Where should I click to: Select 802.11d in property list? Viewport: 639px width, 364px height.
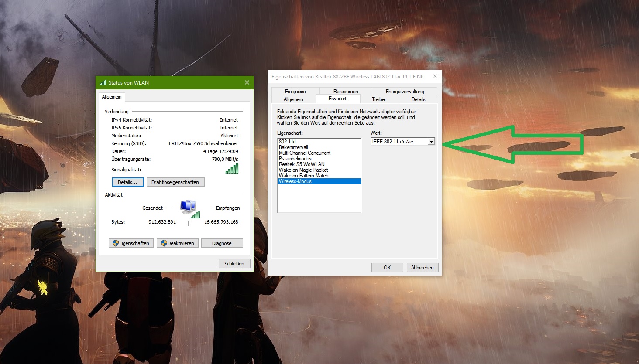319,142
